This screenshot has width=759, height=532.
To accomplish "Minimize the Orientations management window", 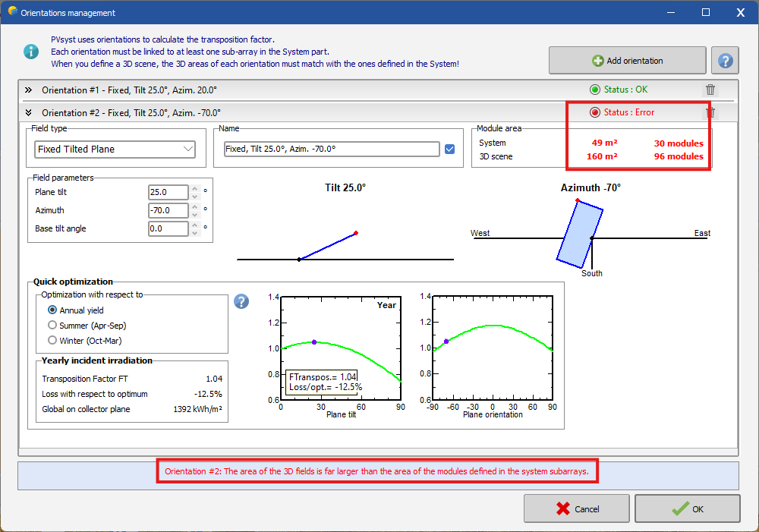I will click(671, 12).
